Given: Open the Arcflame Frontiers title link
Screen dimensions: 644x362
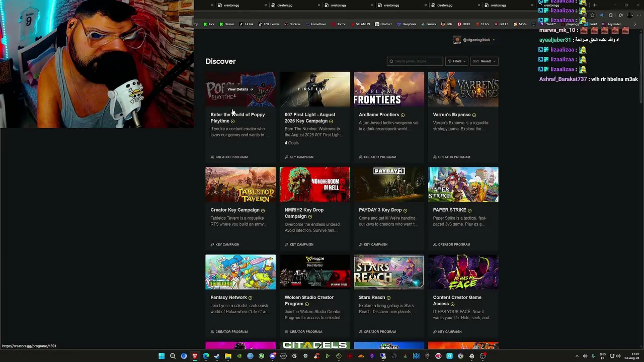Looking at the screenshot, I should 379,115.
